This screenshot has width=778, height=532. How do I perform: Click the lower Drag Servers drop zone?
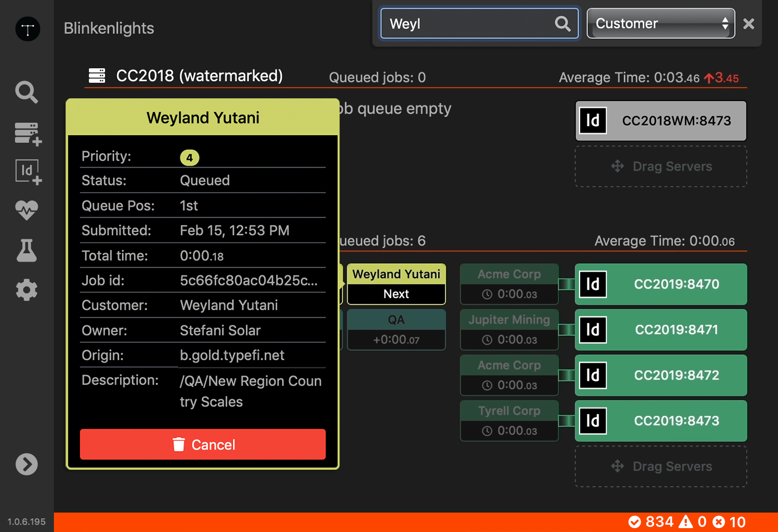click(x=661, y=466)
